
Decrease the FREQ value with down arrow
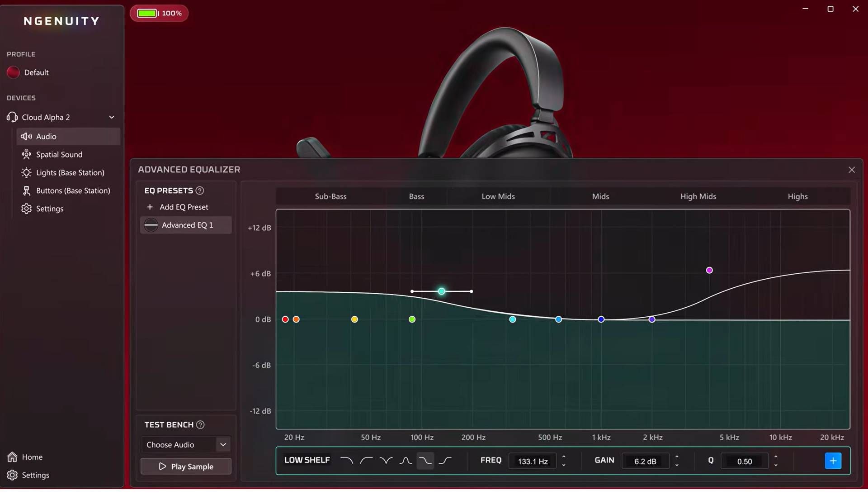pos(564,465)
